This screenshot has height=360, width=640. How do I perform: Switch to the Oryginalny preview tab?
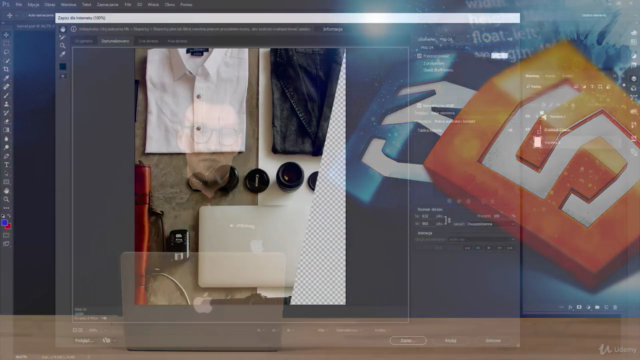(84, 41)
